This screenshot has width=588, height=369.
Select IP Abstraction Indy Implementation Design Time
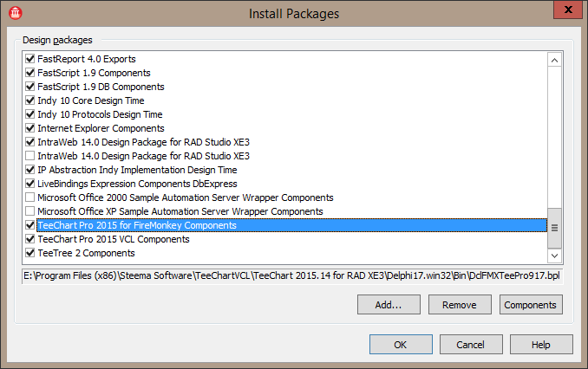(137, 170)
